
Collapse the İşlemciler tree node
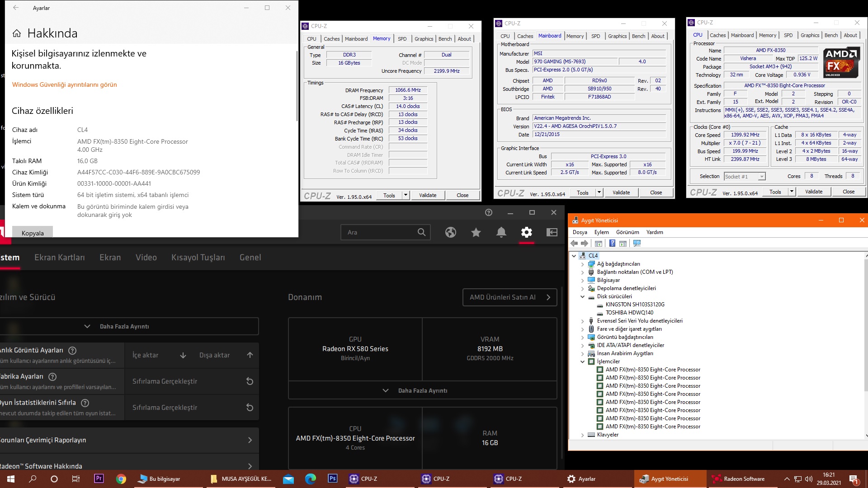click(x=583, y=362)
